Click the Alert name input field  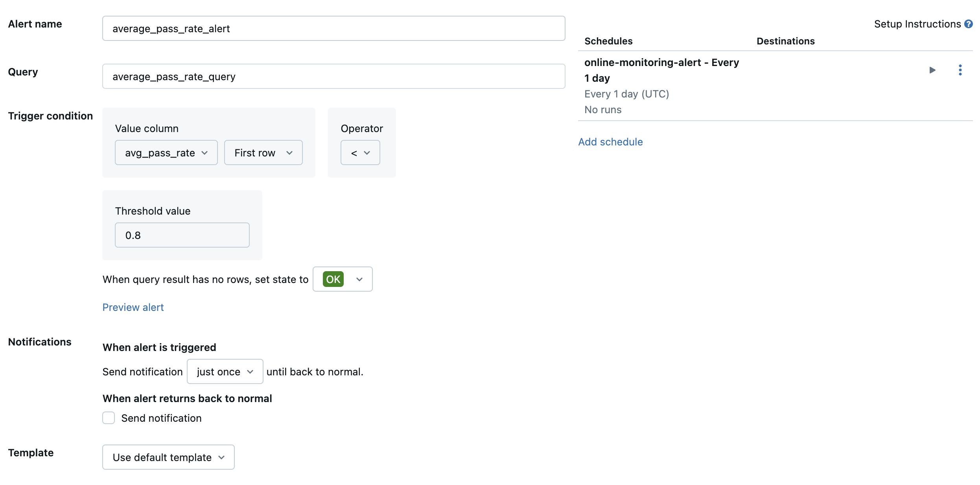334,28
